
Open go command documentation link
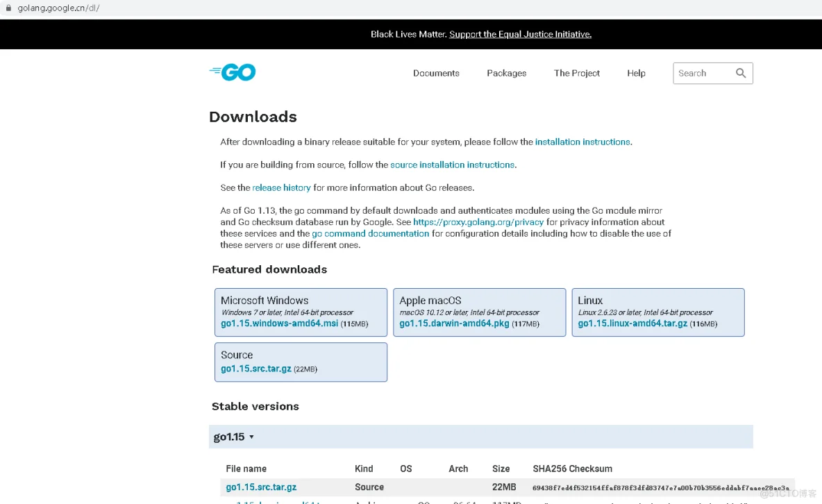[370, 233]
